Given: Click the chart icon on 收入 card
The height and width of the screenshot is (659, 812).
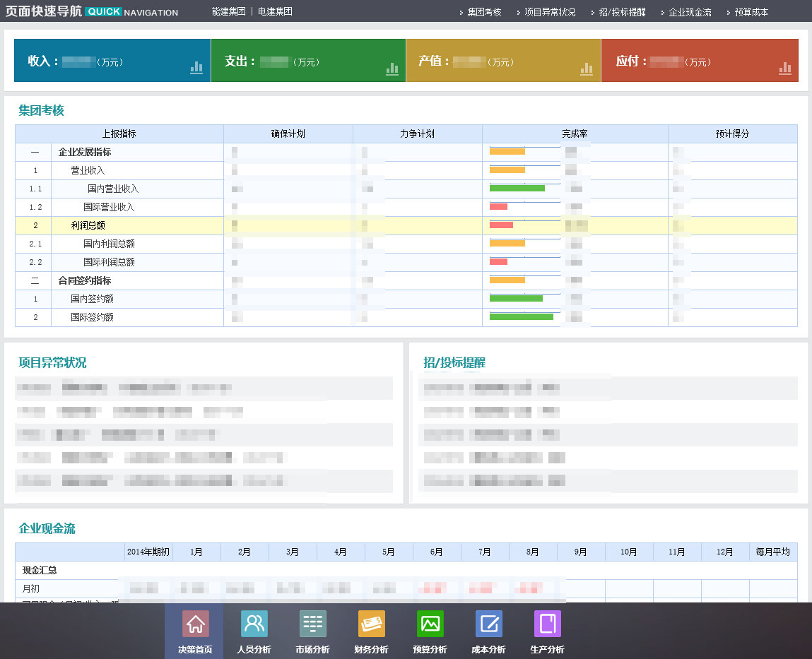Looking at the screenshot, I should click(x=196, y=68).
